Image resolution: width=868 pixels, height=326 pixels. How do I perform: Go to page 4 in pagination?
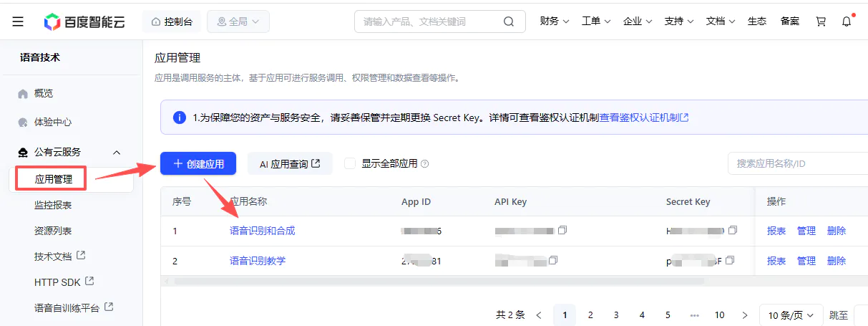642,315
